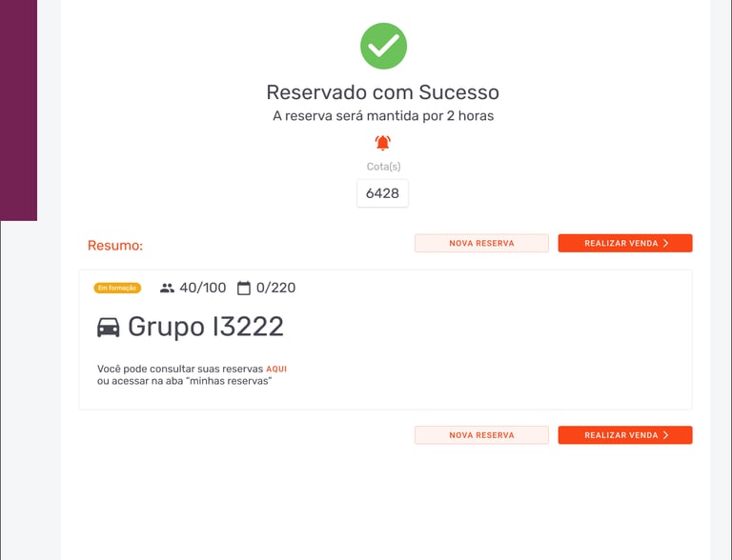The width and height of the screenshot is (732, 560).
Task: Click the participants people icon beside 40/100
Action: click(x=167, y=288)
